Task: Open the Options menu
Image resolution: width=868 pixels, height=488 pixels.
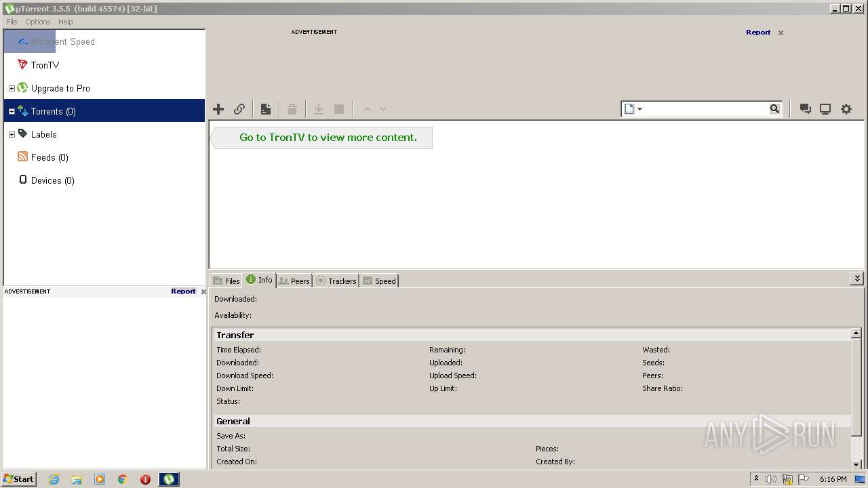Action: click(38, 22)
